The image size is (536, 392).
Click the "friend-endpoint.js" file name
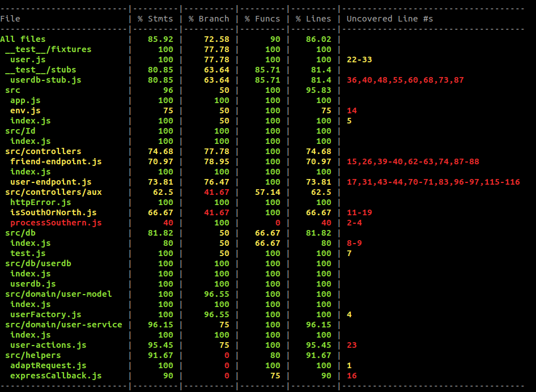pyautogui.click(x=56, y=161)
